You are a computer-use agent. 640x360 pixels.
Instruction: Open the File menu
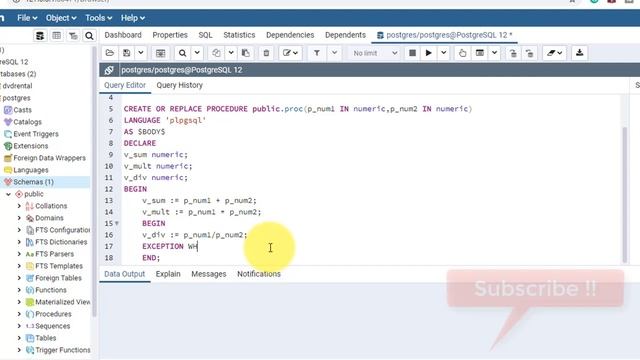click(x=27, y=18)
